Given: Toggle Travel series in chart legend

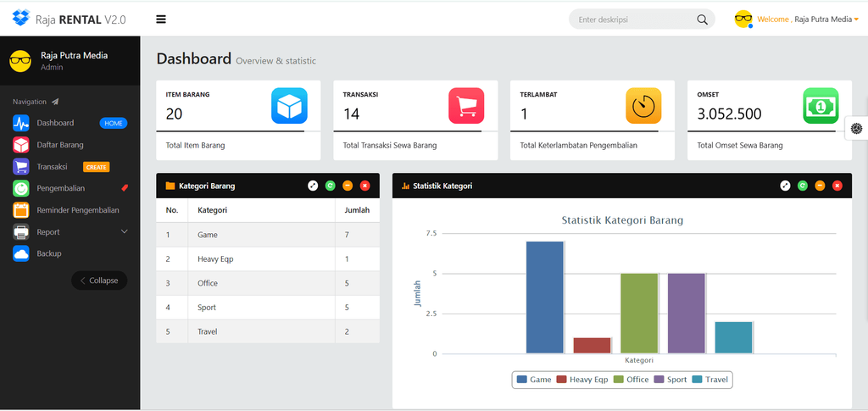Looking at the screenshot, I should pos(711,380).
